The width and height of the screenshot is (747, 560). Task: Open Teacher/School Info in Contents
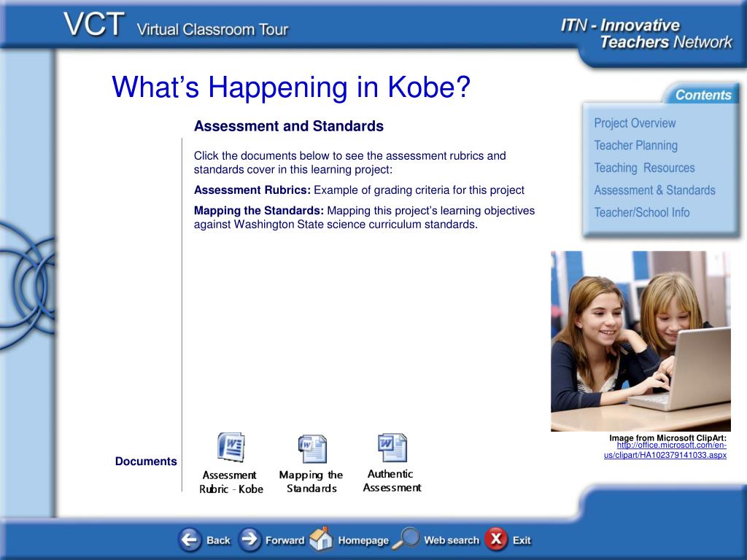pos(642,212)
